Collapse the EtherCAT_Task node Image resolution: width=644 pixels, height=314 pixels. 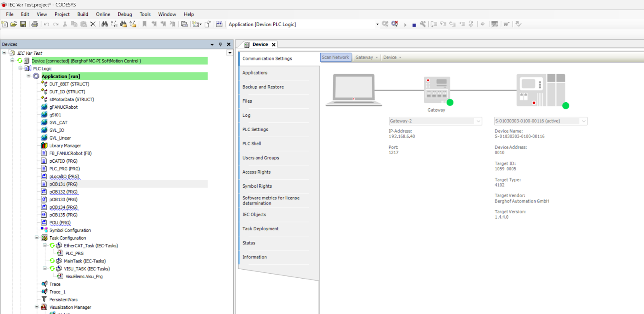point(45,245)
